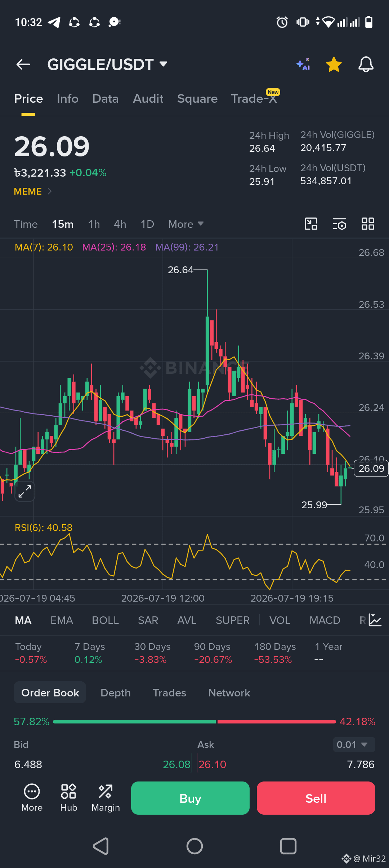Viewport: 389px width, 868px height.
Task: Switch to the Trade-X tab
Action: pyautogui.click(x=254, y=98)
